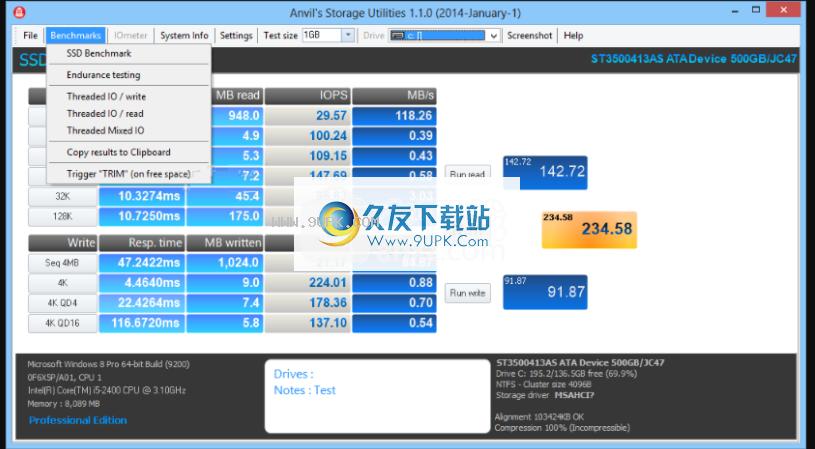
Task: Click the ST3500413AS device title text
Action: pos(693,59)
